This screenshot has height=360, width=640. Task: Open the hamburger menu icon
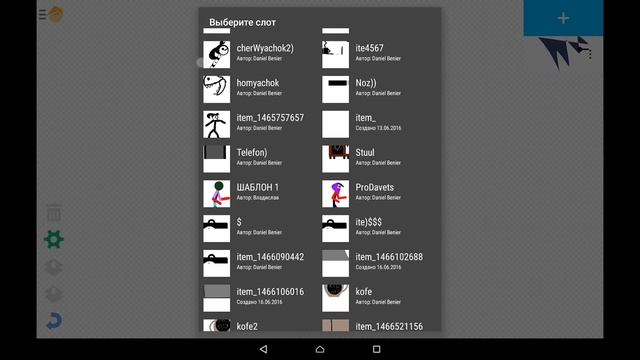(42, 15)
